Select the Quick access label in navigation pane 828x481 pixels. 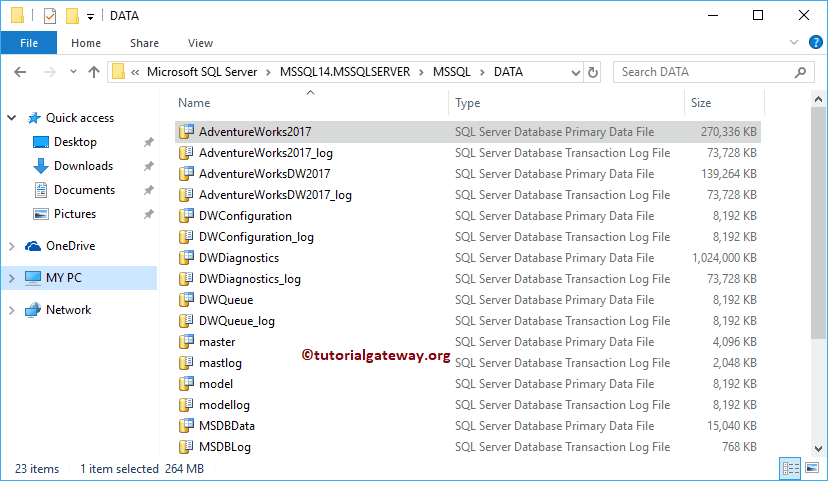80,118
